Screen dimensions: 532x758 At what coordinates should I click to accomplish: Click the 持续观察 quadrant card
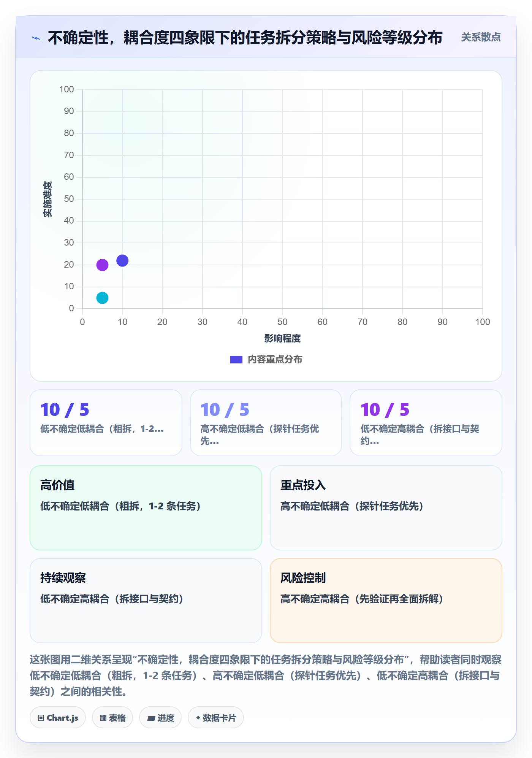146,601
